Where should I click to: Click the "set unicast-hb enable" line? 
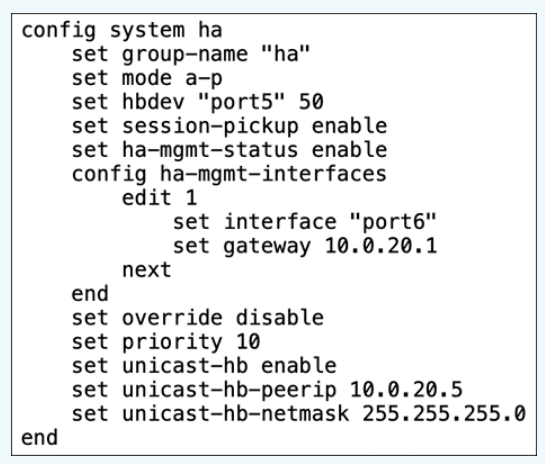tap(204, 366)
